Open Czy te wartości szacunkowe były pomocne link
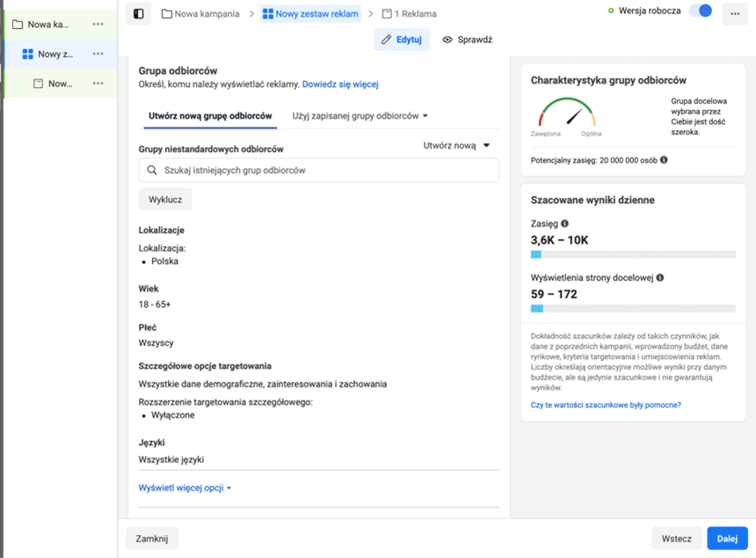 point(606,405)
